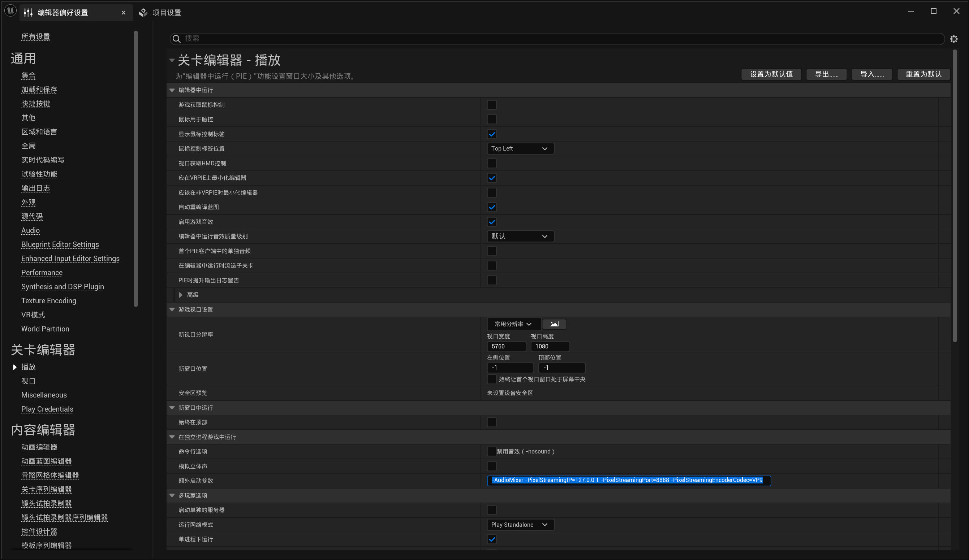Enable 游戏获取鼠标控制 checkbox

pyautogui.click(x=491, y=105)
